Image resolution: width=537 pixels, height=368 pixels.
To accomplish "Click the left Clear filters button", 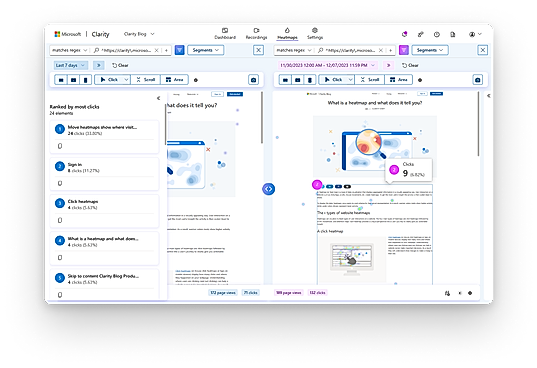I will 120,65.
